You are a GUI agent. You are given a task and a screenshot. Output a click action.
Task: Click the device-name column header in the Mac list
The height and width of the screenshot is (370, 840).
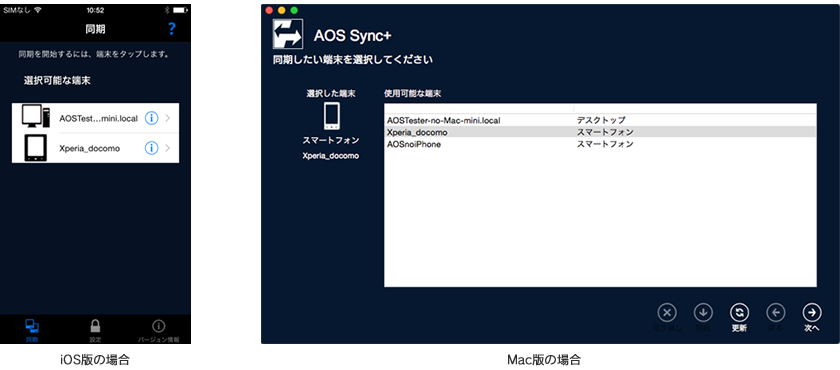(479, 109)
